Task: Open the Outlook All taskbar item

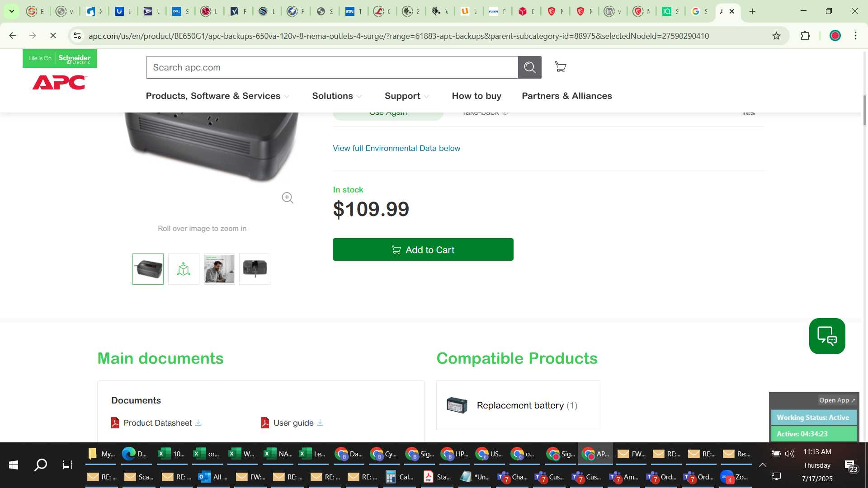Action: 212,477
